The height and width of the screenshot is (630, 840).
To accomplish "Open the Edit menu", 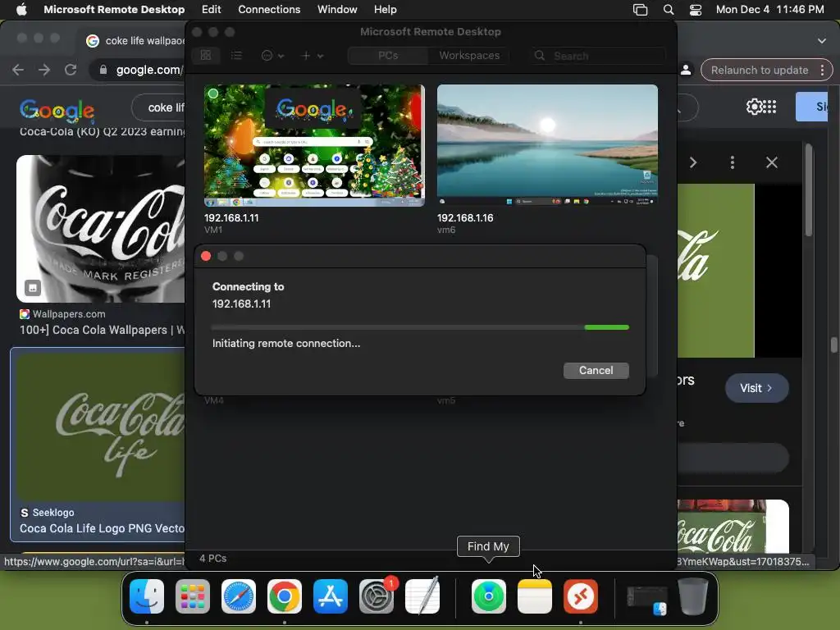I will click(211, 9).
